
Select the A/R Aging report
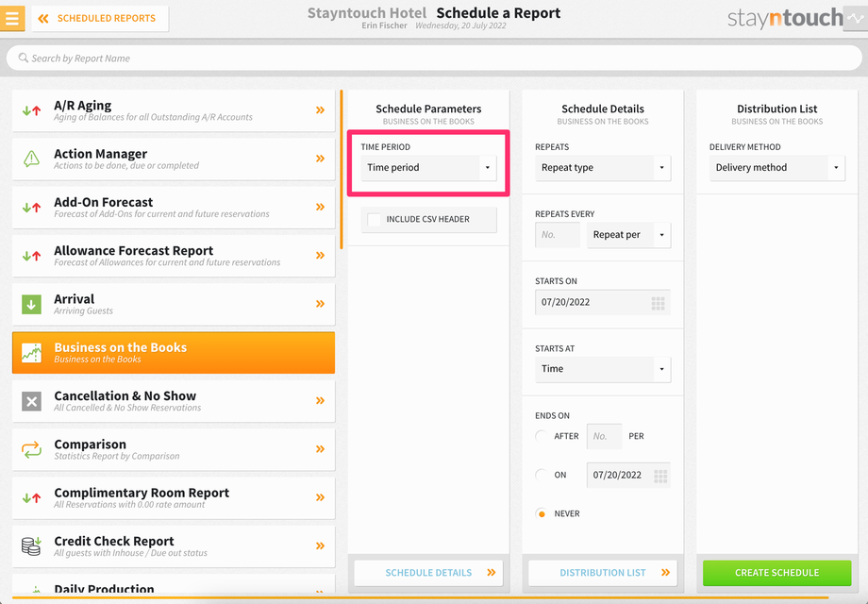pos(174,110)
